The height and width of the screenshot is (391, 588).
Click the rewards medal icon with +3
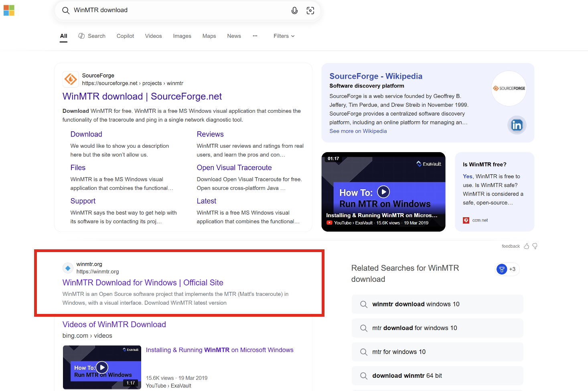coord(507,269)
